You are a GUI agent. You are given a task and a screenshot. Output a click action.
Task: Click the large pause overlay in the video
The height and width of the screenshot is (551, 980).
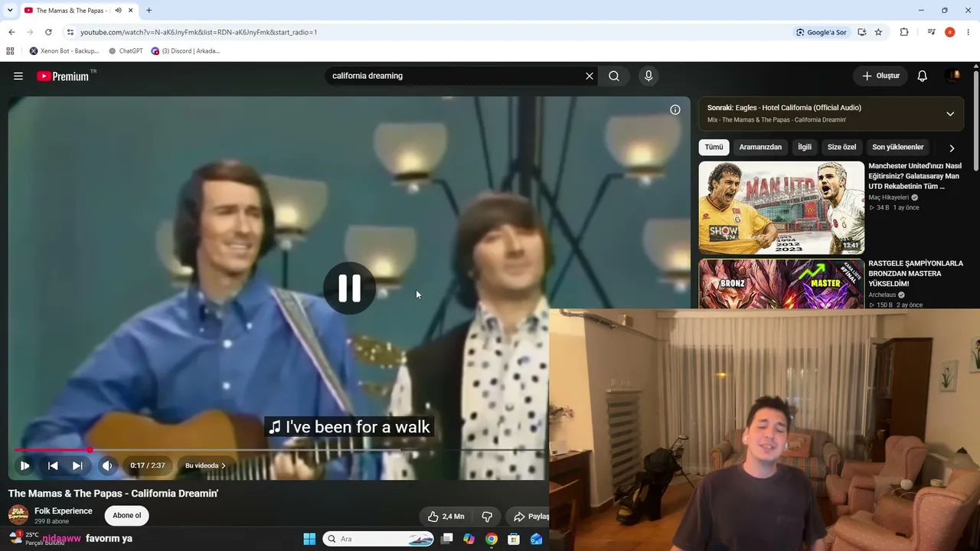pyautogui.click(x=349, y=288)
